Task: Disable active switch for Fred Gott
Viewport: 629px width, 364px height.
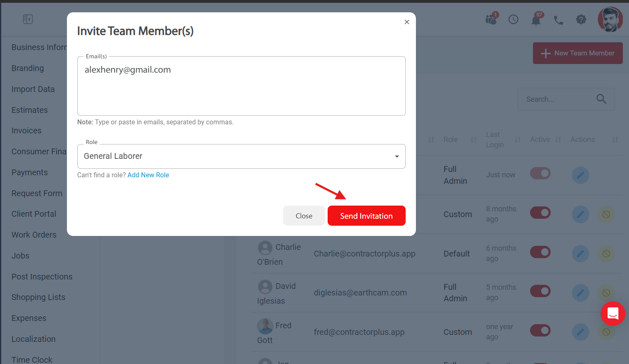Action: tap(540, 330)
